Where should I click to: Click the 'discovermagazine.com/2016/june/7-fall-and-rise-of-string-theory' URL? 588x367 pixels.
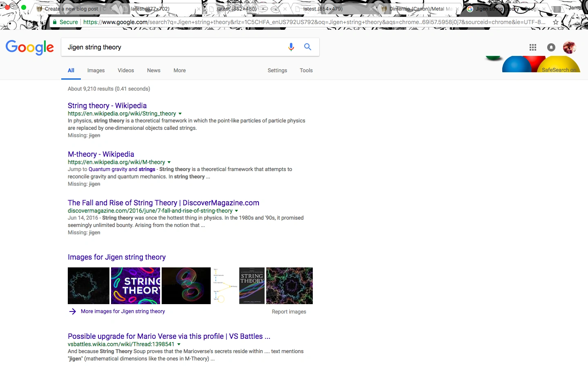tap(150, 211)
